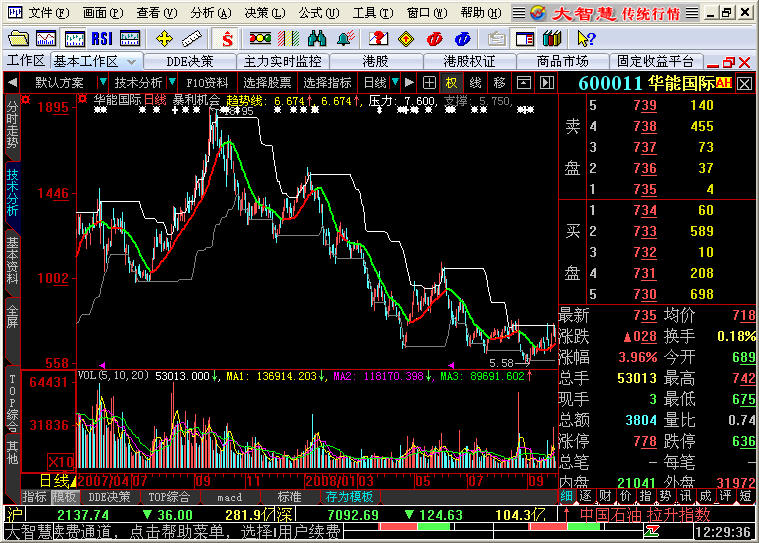Screen dimensions: 759x543
Task: Select the 财 tab in quote panel
Action: coord(605,496)
